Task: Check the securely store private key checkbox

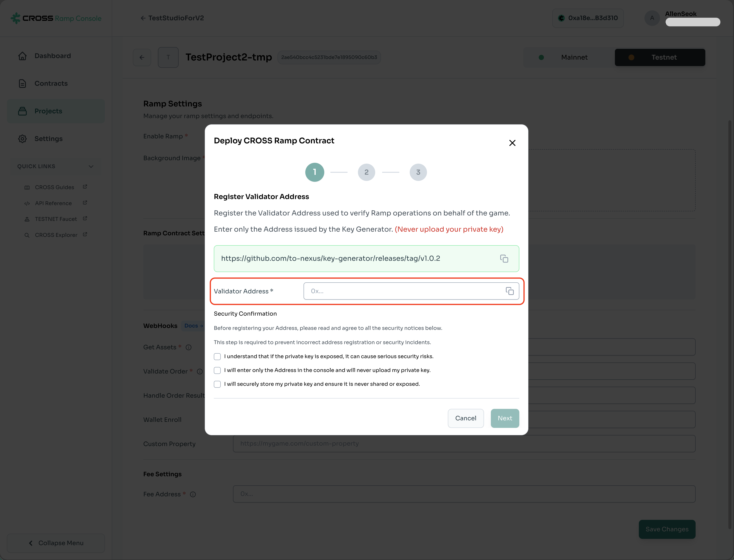Action: 217,384
